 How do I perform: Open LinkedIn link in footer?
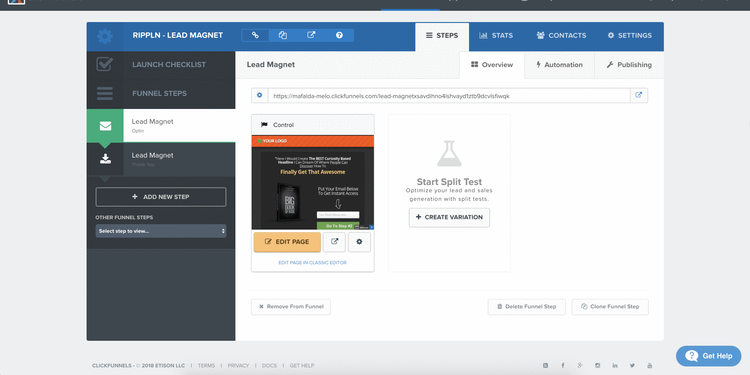click(x=615, y=365)
